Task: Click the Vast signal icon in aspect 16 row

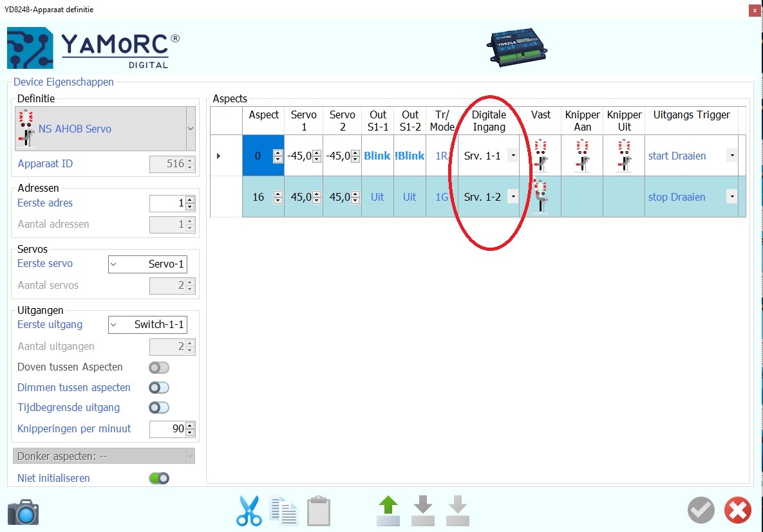Action: pyautogui.click(x=540, y=197)
